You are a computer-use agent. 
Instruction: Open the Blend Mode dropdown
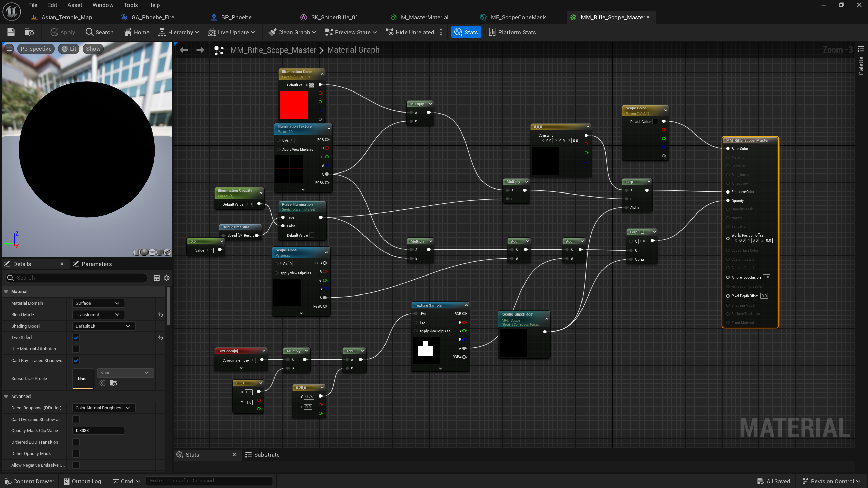(98, 315)
